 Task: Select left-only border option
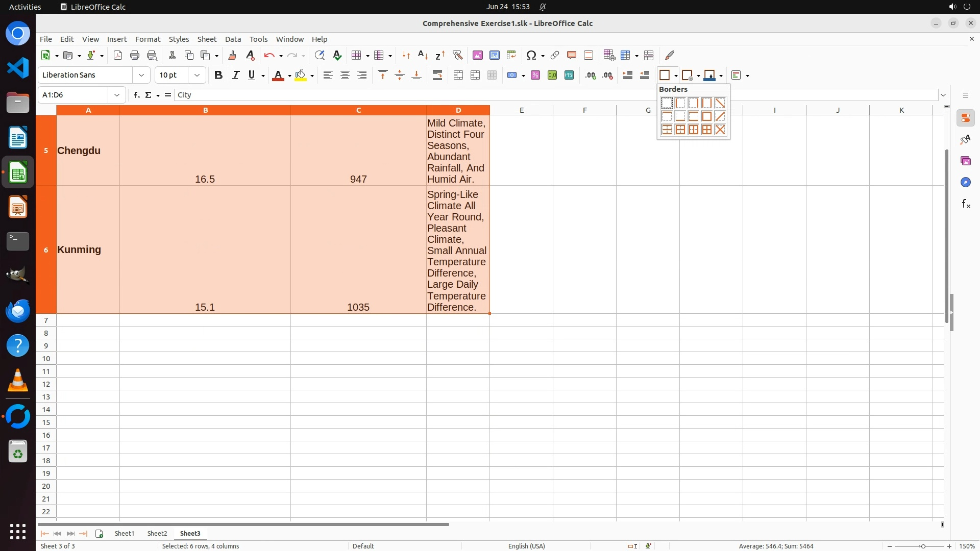[680, 103]
